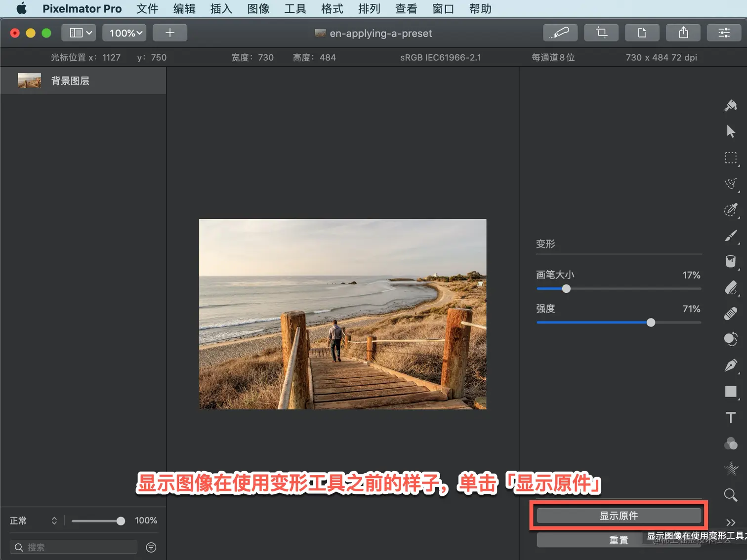Click the 重置 button

[619, 540]
